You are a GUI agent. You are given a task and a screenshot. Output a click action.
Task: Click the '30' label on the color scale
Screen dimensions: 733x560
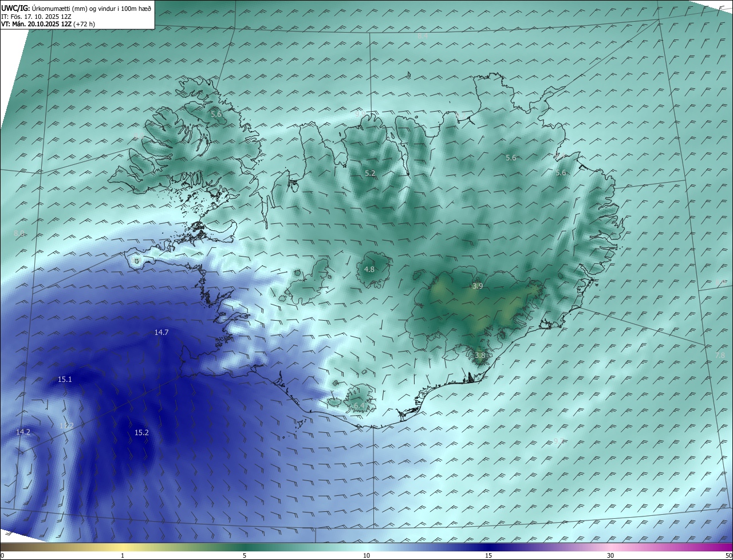pyautogui.click(x=610, y=555)
